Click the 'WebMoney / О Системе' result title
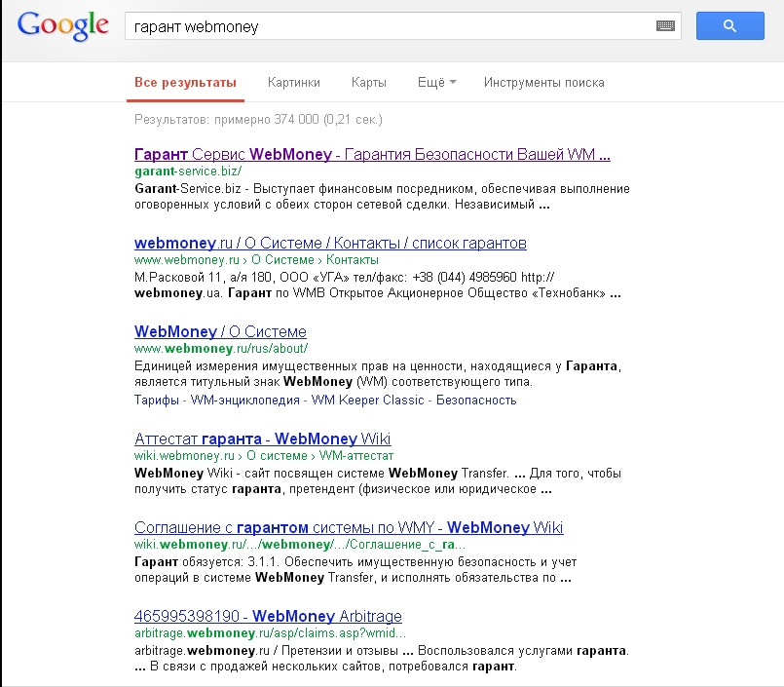Viewport: 784px width, 687px height. pyautogui.click(x=220, y=331)
